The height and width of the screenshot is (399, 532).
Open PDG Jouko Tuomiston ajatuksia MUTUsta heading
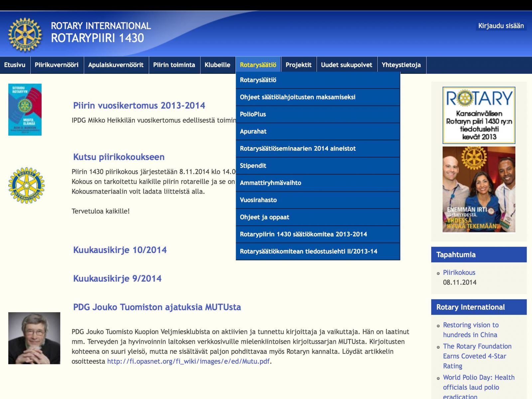click(x=157, y=307)
